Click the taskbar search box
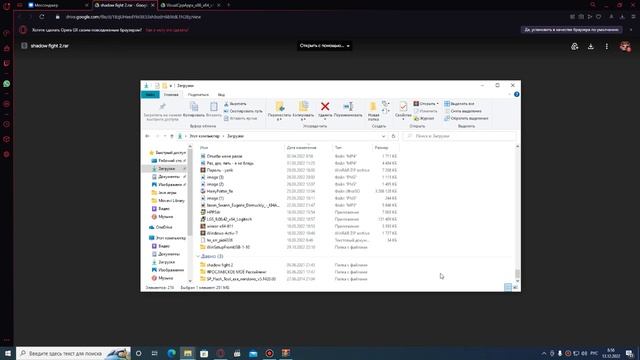The image size is (640, 360). pos(73,353)
